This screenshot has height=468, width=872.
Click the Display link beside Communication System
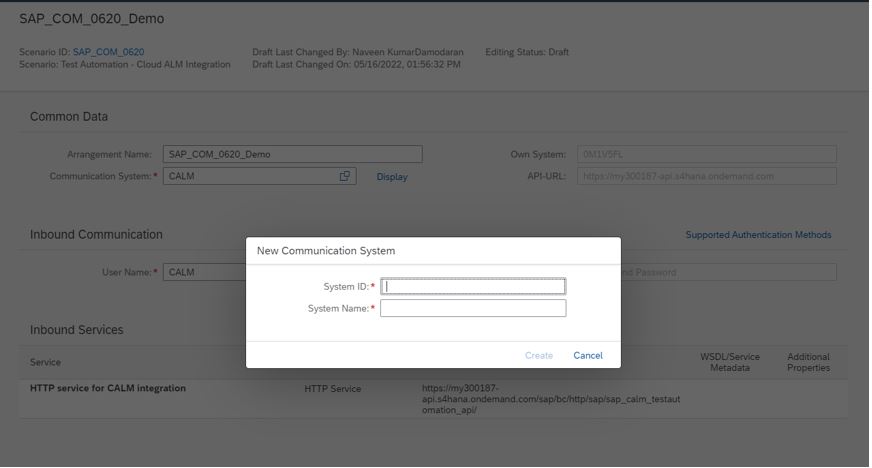[392, 177]
